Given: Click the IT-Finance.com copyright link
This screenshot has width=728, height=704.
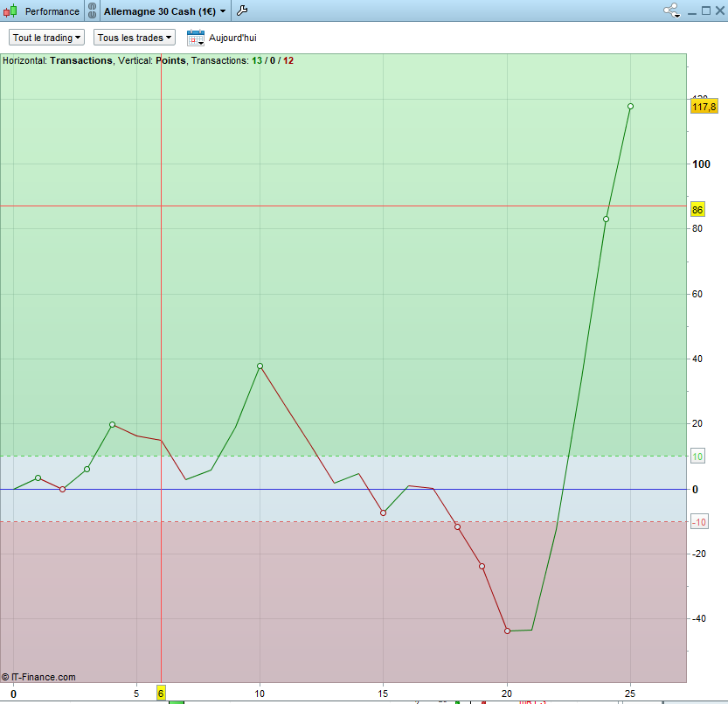Looking at the screenshot, I should pyautogui.click(x=38, y=677).
